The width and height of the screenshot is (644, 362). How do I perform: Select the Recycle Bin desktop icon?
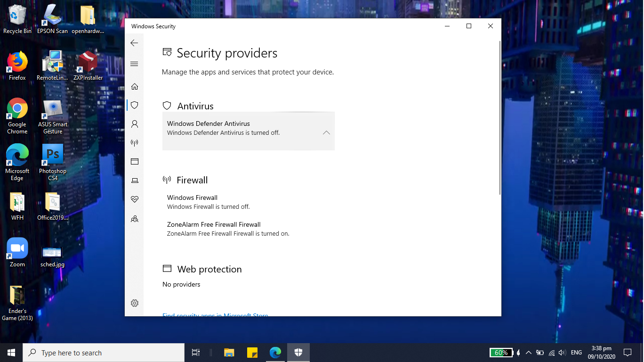point(17,19)
